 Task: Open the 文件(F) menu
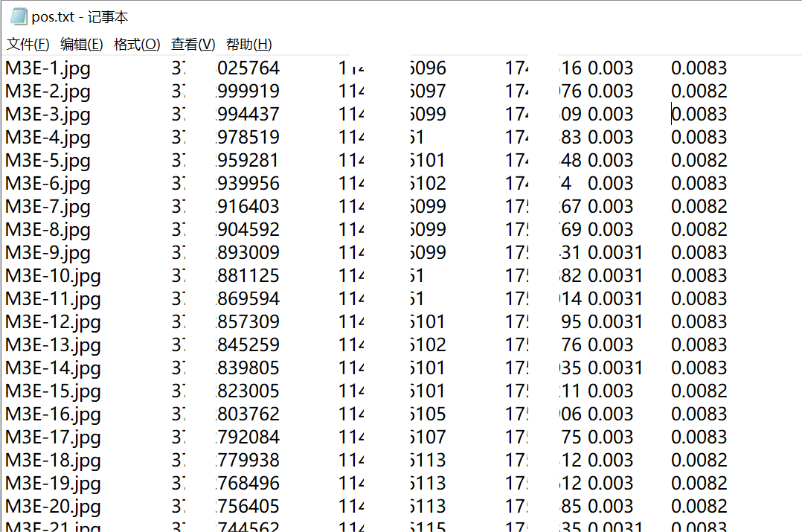pos(28,45)
